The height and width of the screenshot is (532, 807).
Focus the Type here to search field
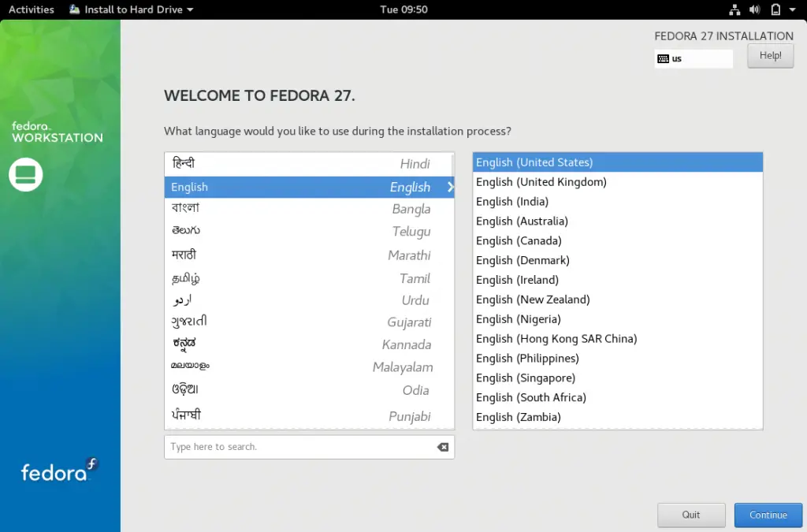point(309,447)
